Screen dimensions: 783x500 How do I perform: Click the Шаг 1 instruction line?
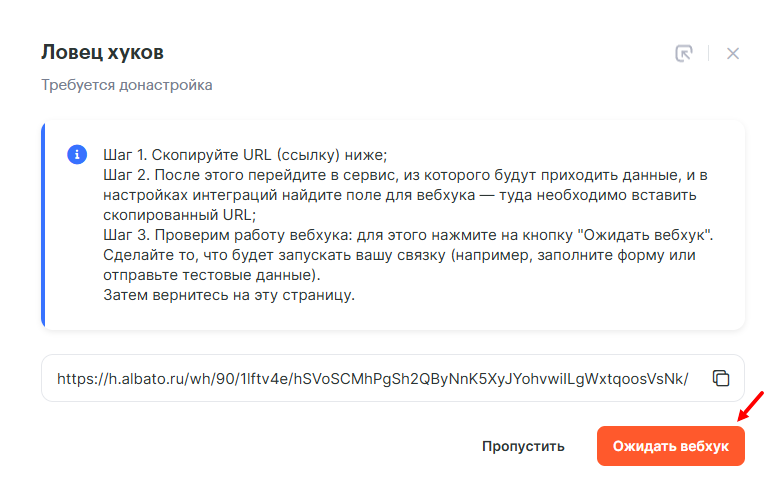point(244,155)
